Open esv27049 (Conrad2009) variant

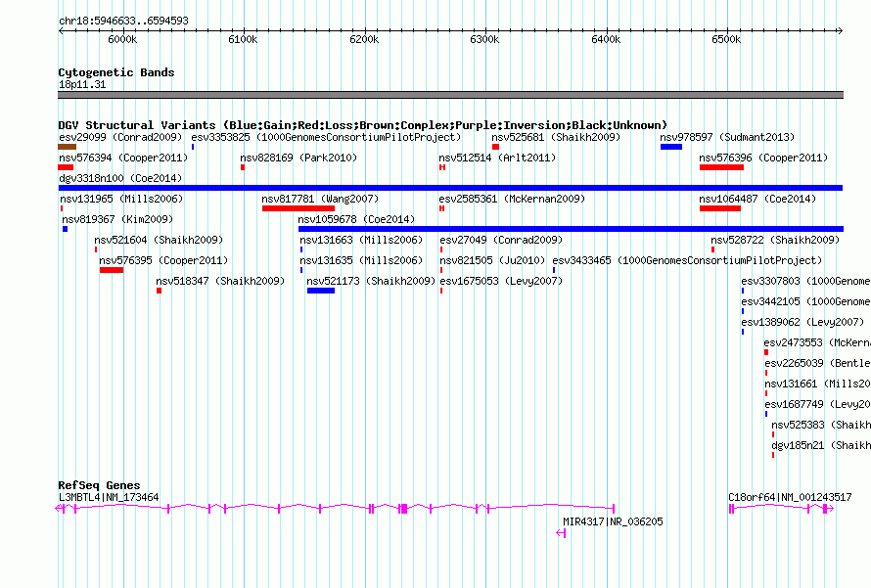(501, 240)
